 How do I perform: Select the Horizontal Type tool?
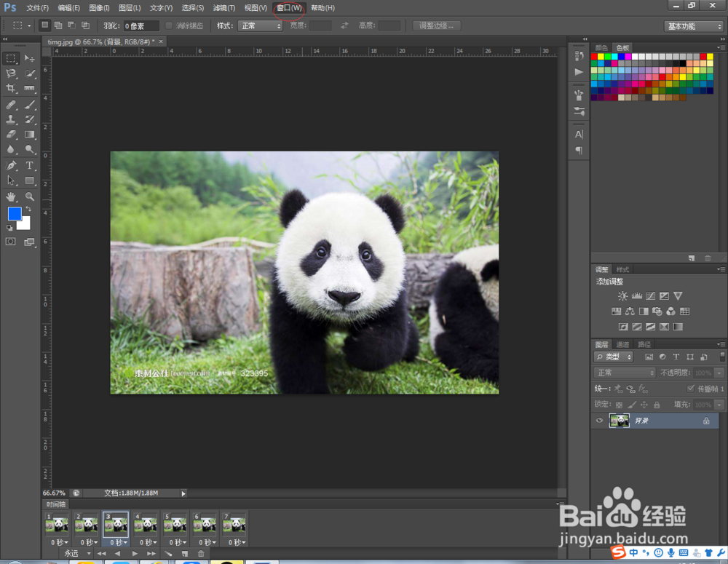(x=29, y=165)
